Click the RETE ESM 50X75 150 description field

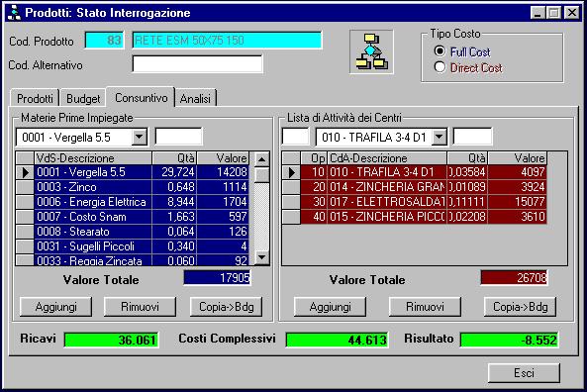pos(227,40)
